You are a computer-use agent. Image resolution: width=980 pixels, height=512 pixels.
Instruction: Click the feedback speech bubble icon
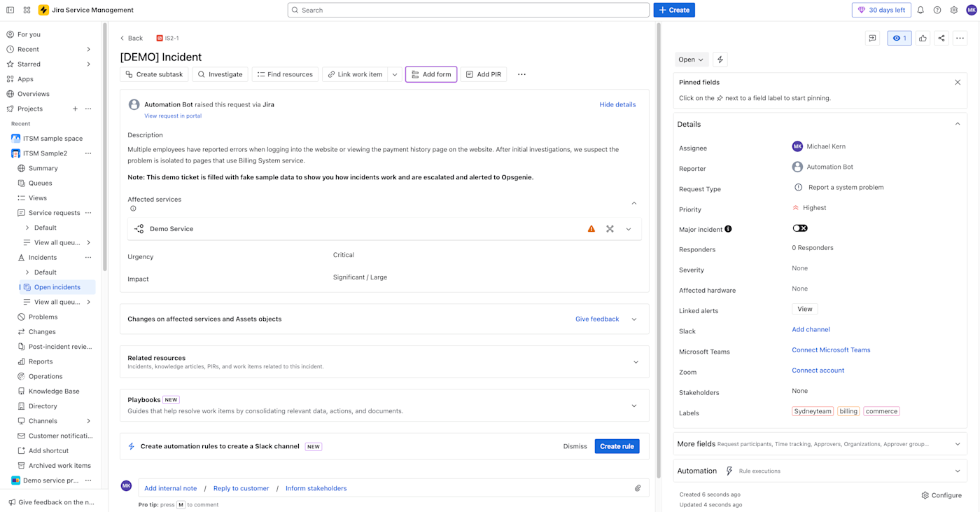(x=872, y=39)
